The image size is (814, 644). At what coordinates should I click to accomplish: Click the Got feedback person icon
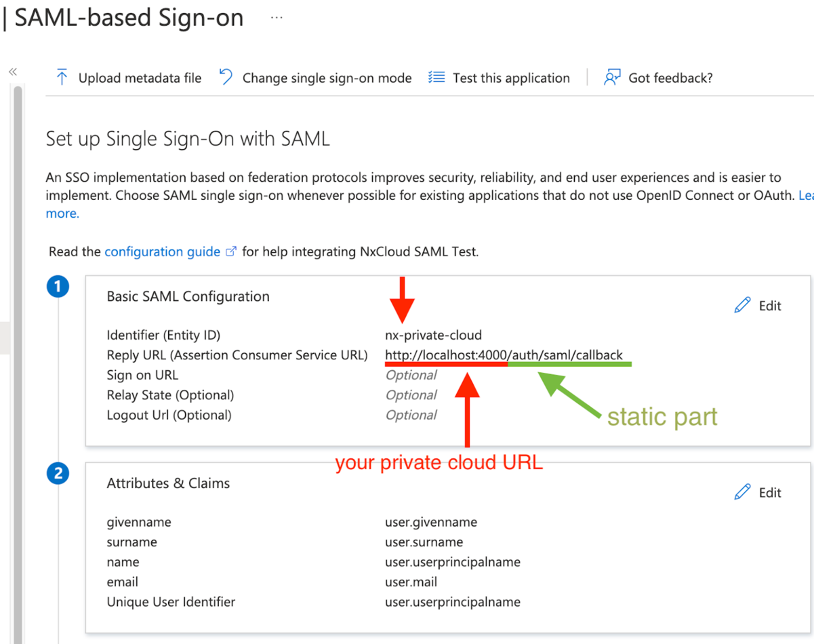[x=612, y=77]
